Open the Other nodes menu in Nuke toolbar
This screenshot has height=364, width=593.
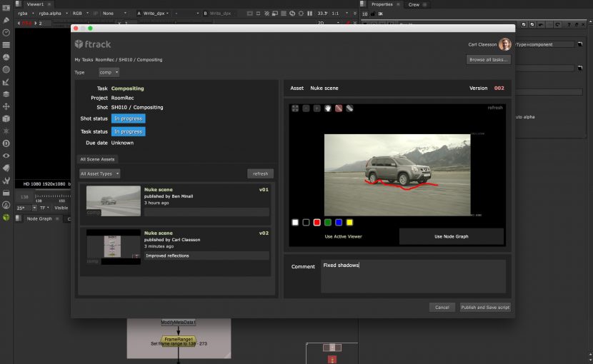point(6,193)
